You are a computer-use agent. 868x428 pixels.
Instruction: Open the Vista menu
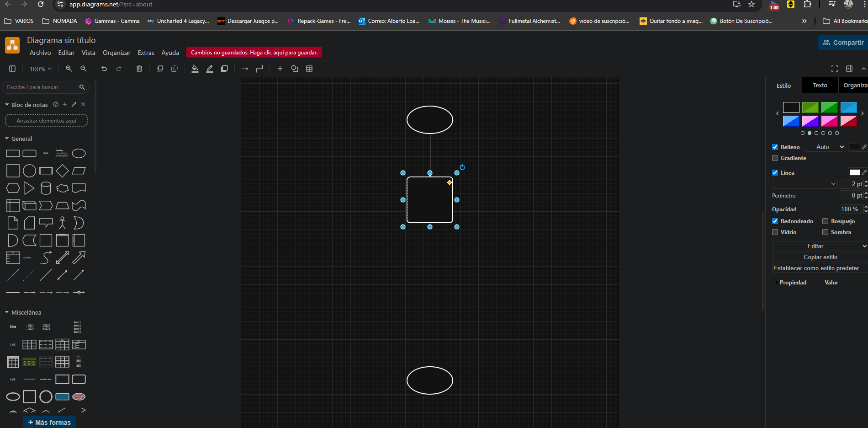click(x=89, y=53)
